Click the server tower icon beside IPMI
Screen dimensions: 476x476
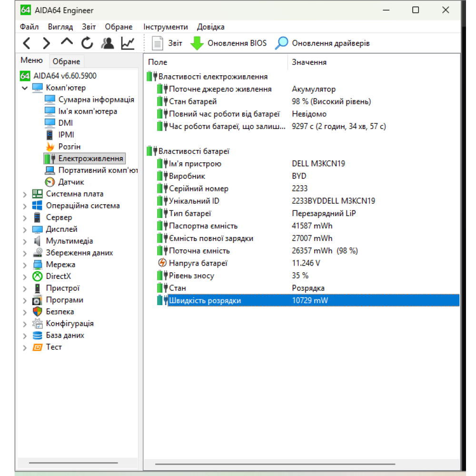(x=50, y=135)
